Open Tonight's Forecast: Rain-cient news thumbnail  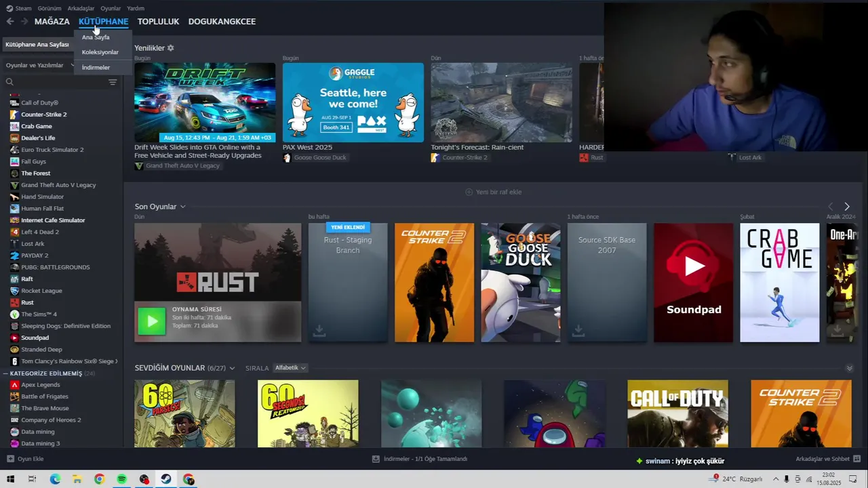[x=501, y=102]
